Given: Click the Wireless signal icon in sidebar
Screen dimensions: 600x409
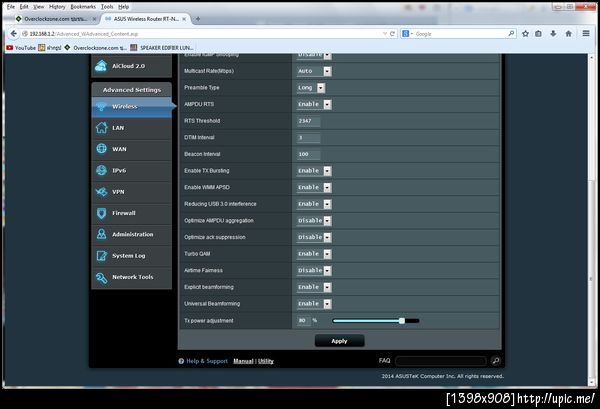Looking at the screenshot, I should click(x=101, y=107).
